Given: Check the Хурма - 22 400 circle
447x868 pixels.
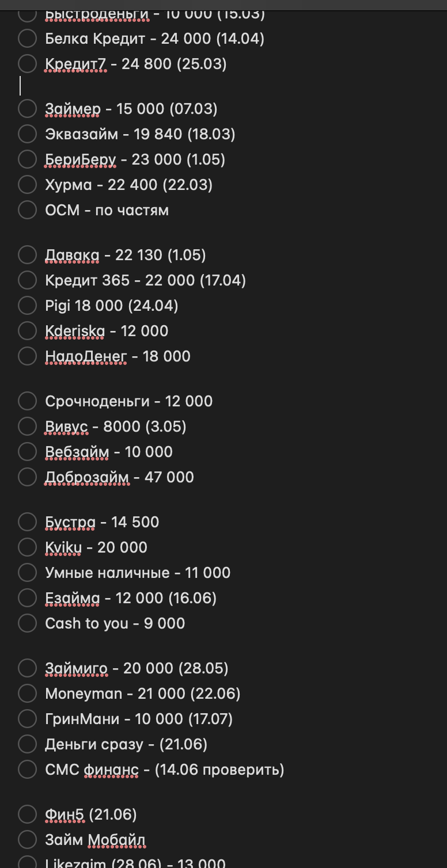Looking at the screenshot, I should (27, 185).
